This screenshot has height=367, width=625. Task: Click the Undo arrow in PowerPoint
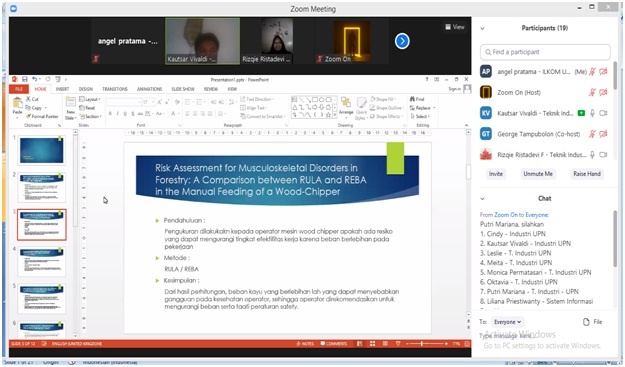pos(34,79)
